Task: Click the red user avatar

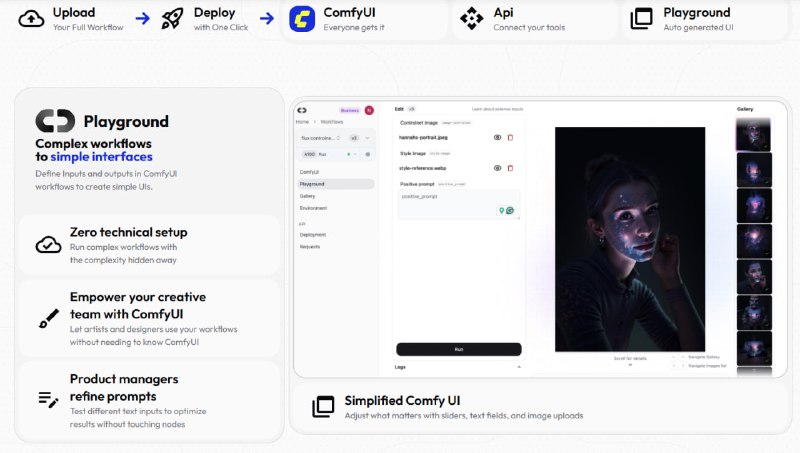Action: pos(369,110)
